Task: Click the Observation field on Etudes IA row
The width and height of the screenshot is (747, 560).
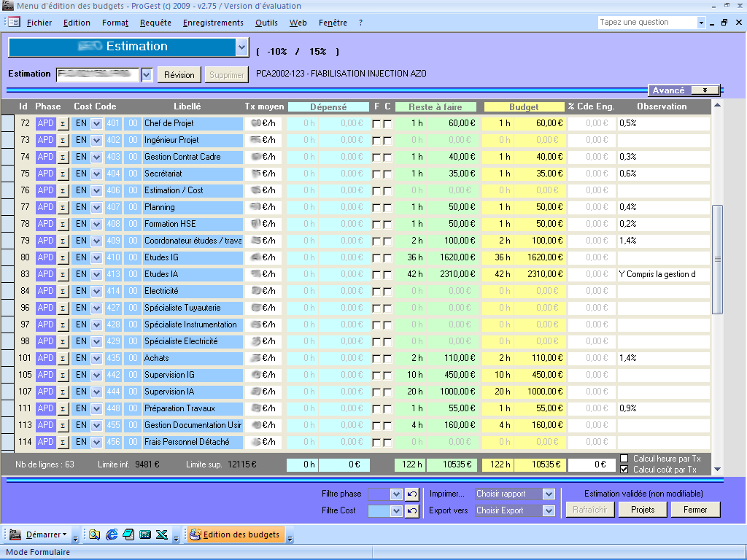Action: pos(663,274)
